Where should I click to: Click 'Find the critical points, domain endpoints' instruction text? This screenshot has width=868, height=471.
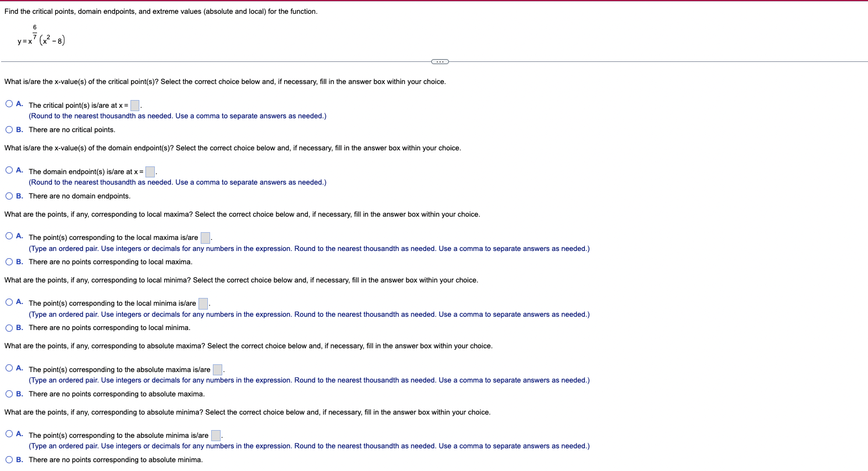click(x=161, y=12)
